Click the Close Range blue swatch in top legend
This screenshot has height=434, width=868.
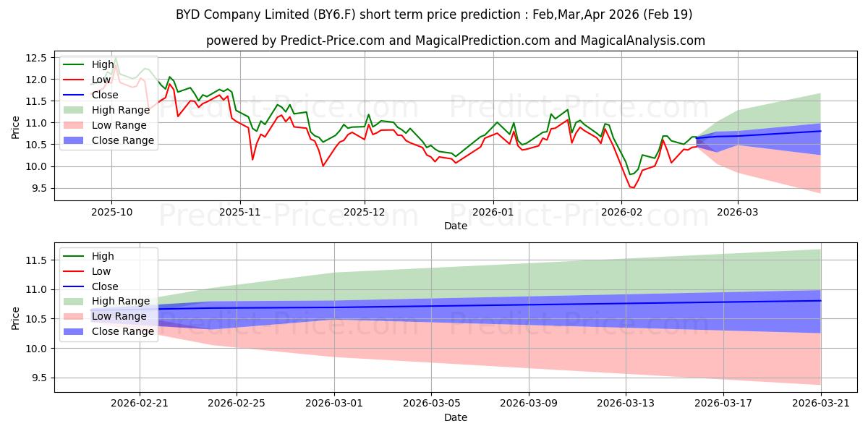coord(75,140)
